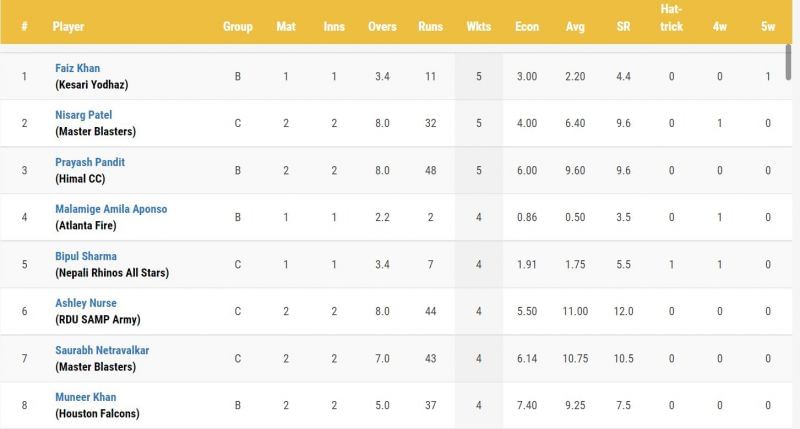Click Prayash Pandit player name
The image size is (800, 429).
[90, 162]
